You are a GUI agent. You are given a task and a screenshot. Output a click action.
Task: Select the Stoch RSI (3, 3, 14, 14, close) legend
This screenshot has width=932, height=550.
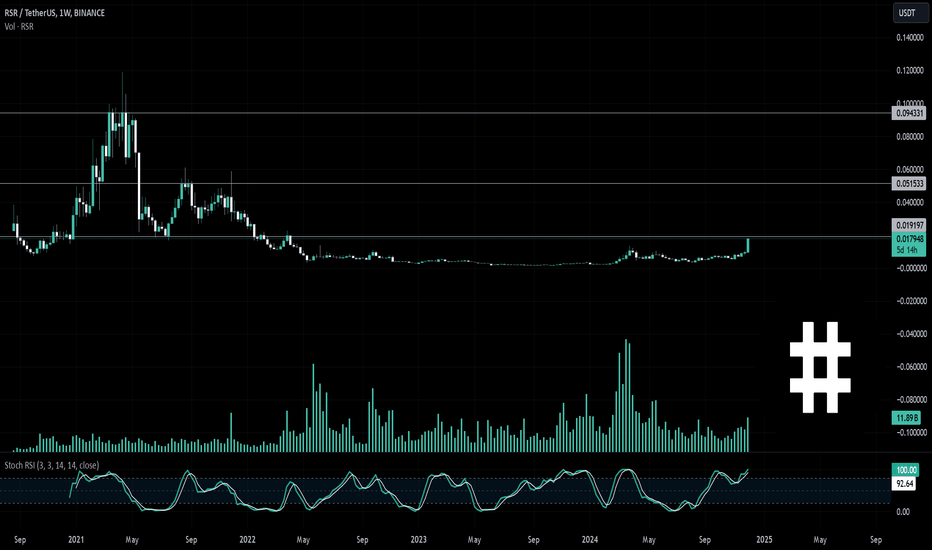pyautogui.click(x=52, y=465)
